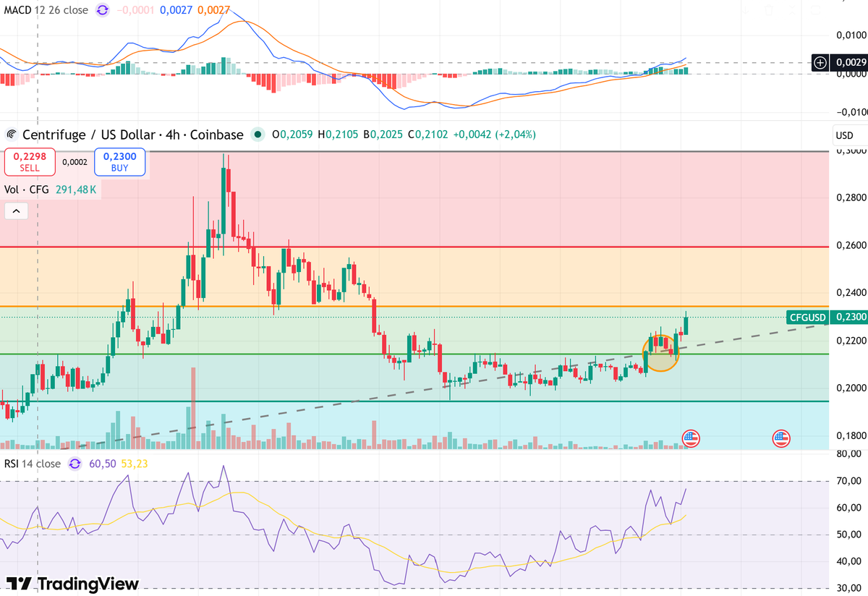Click the open price O0,2059
This screenshot has height=596, width=868.
pos(291,135)
